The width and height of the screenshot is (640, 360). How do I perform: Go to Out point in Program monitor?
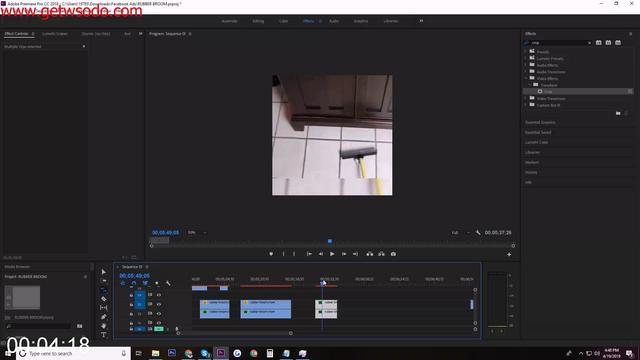pyautogui.click(x=356, y=254)
